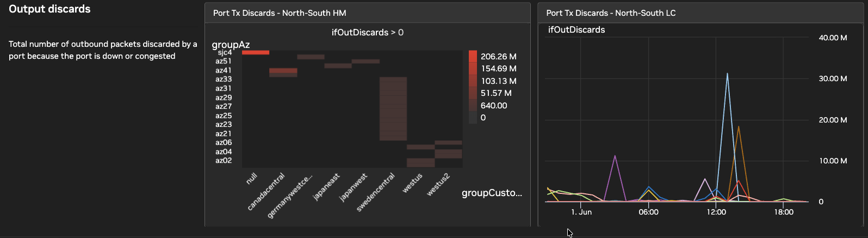
Task: Select the az25 row label
Action: point(224,115)
